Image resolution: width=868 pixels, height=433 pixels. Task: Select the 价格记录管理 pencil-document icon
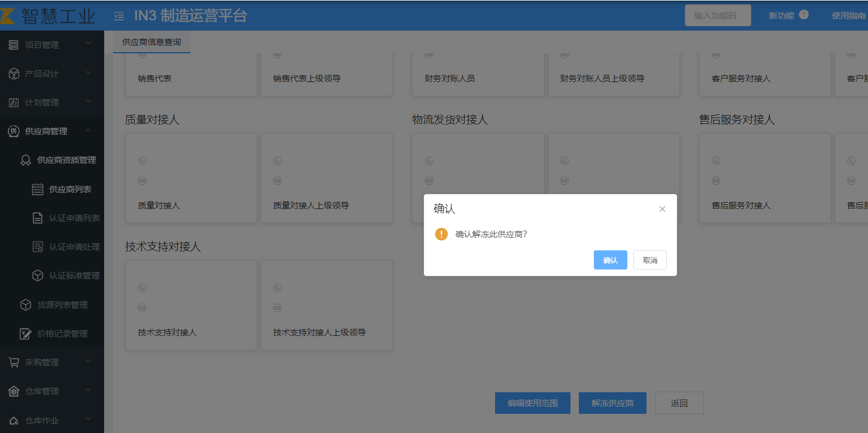pos(26,333)
